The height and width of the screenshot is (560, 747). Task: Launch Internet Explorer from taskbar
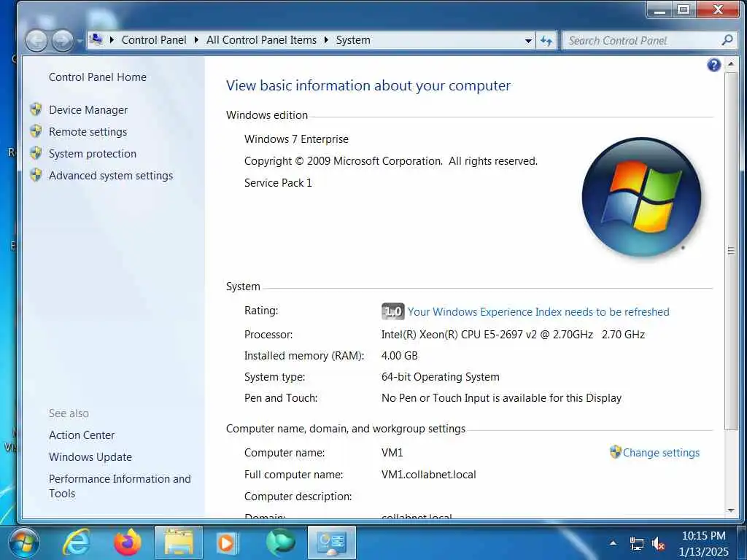pyautogui.click(x=77, y=542)
